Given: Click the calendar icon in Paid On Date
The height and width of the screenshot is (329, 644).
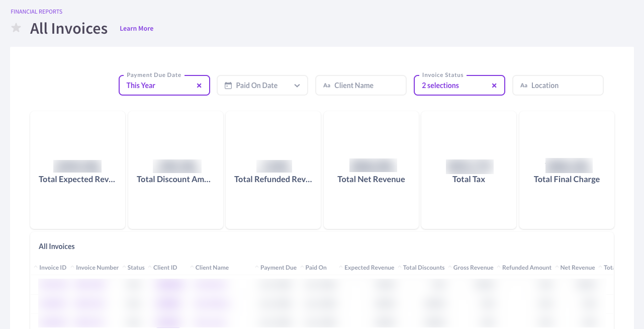Looking at the screenshot, I should pos(228,86).
